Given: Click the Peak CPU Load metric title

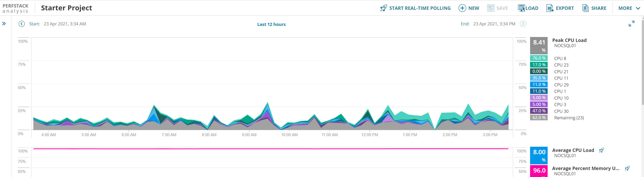Looking at the screenshot, I should point(569,40).
